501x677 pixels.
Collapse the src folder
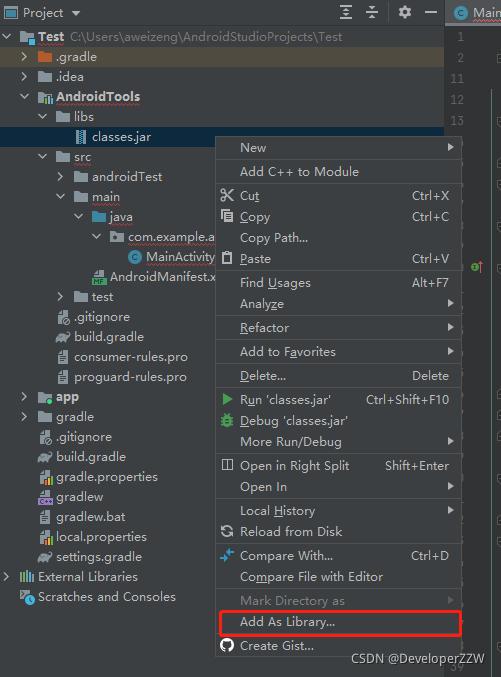(43, 157)
